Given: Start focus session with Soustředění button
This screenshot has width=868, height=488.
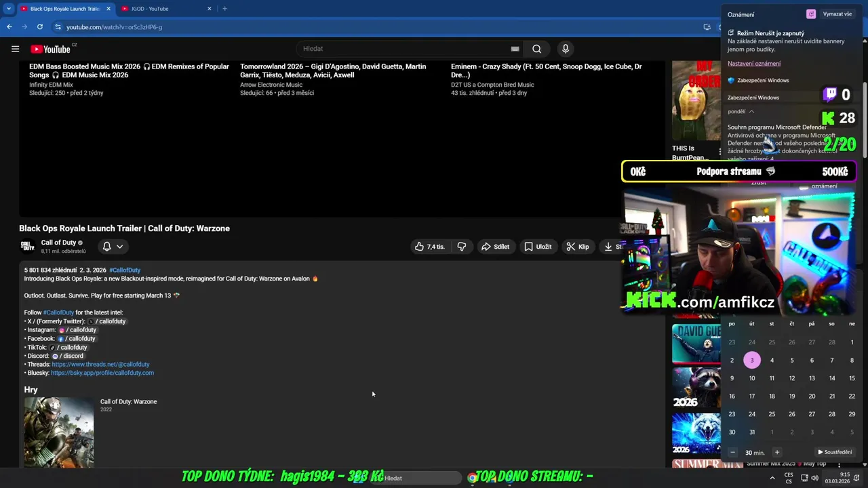Looking at the screenshot, I should 835,452.
